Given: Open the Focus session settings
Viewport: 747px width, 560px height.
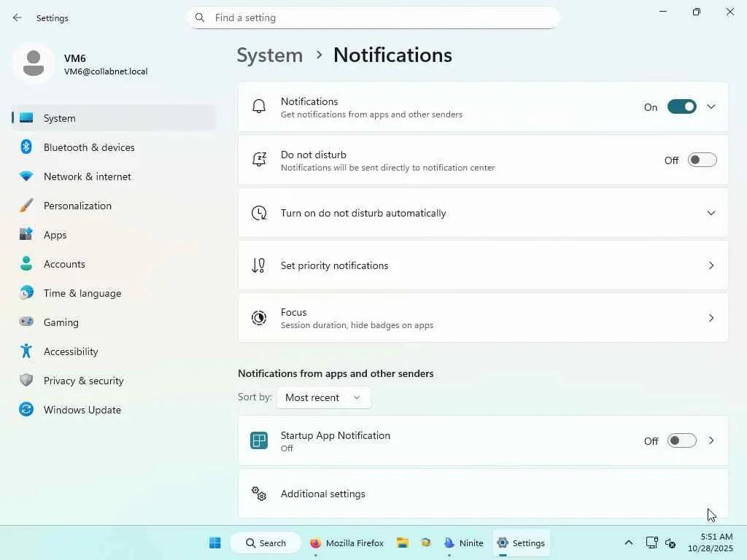Looking at the screenshot, I should (x=483, y=318).
